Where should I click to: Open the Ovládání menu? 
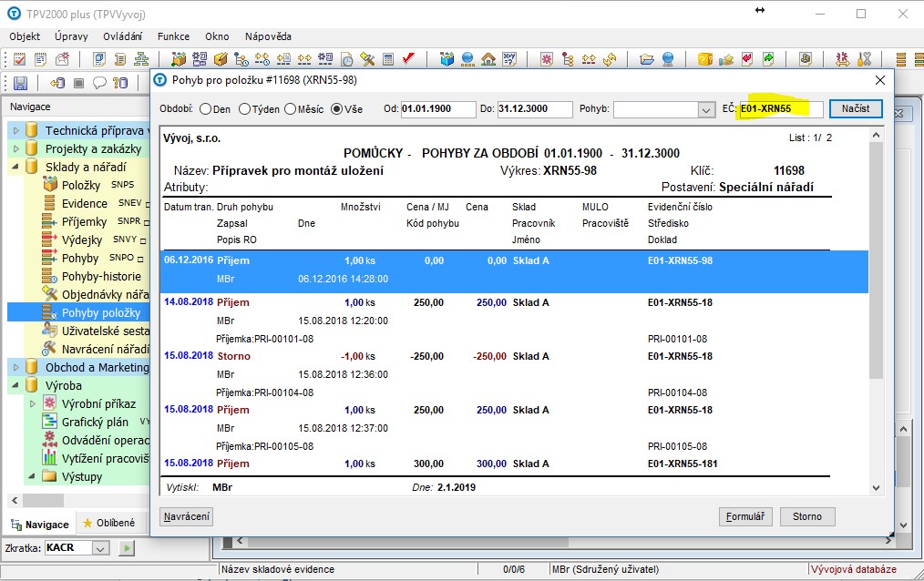tap(123, 36)
